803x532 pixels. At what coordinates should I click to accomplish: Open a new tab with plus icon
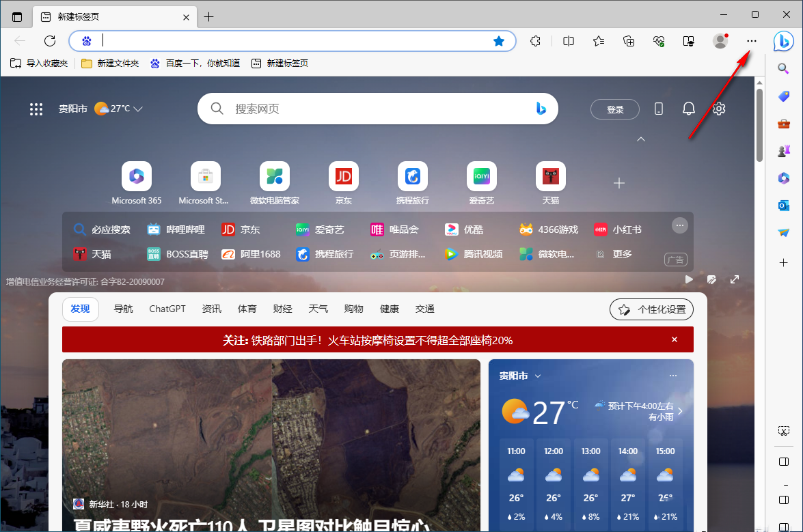(209, 17)
